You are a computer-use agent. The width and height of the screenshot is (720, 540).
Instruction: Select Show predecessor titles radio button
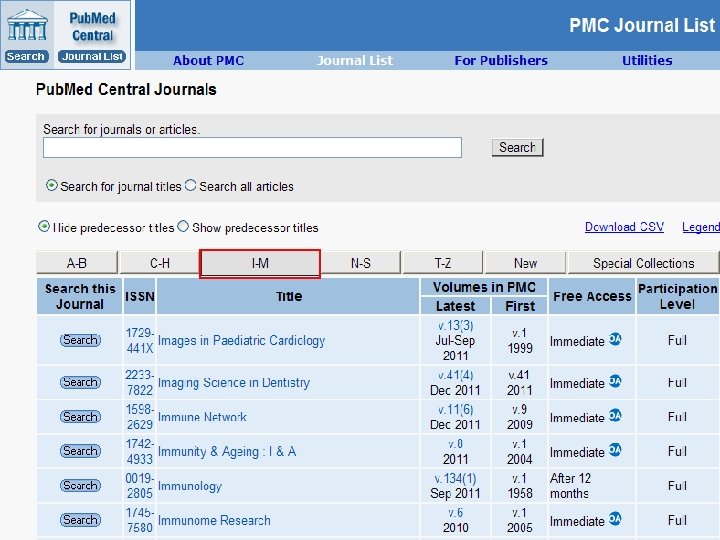point(183,226)
